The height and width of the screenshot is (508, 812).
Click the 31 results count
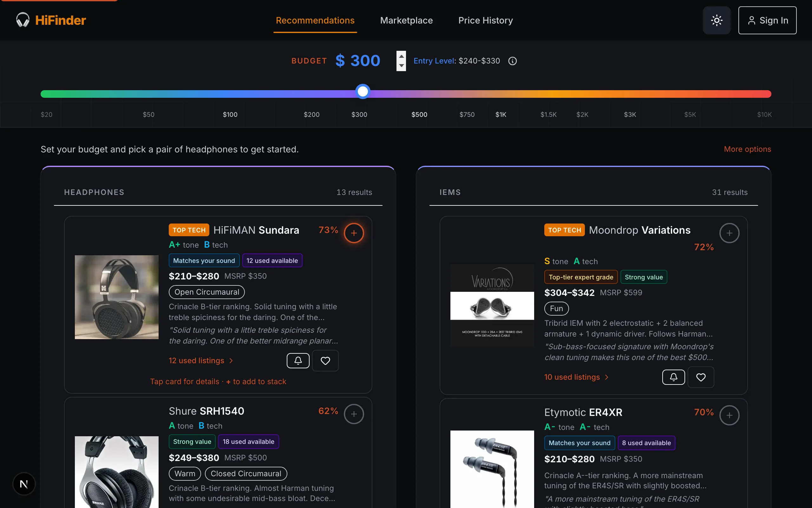(x=730, y=192)
